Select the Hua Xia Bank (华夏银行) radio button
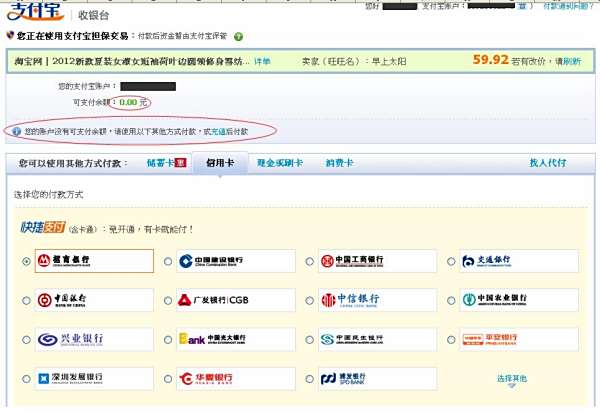Screen dimensions: 600x411 (x=168, y=379)
